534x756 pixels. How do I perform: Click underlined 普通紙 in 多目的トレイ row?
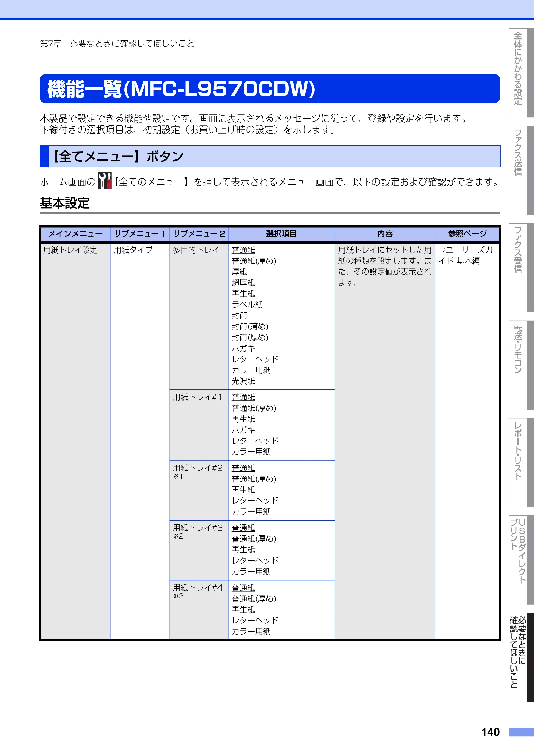pos(244,250)
